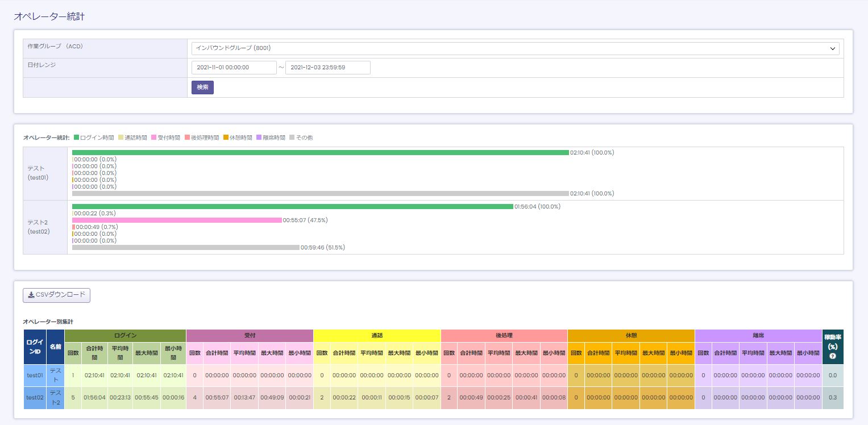Click test02's gray その他 bar
This screenshot has height=425, width=868.
(x=185, y=247)
